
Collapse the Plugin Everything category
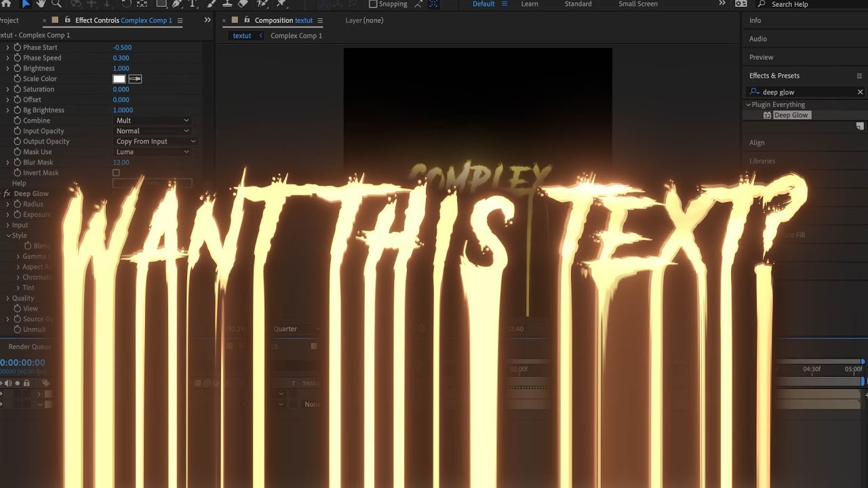coord(749,105)
